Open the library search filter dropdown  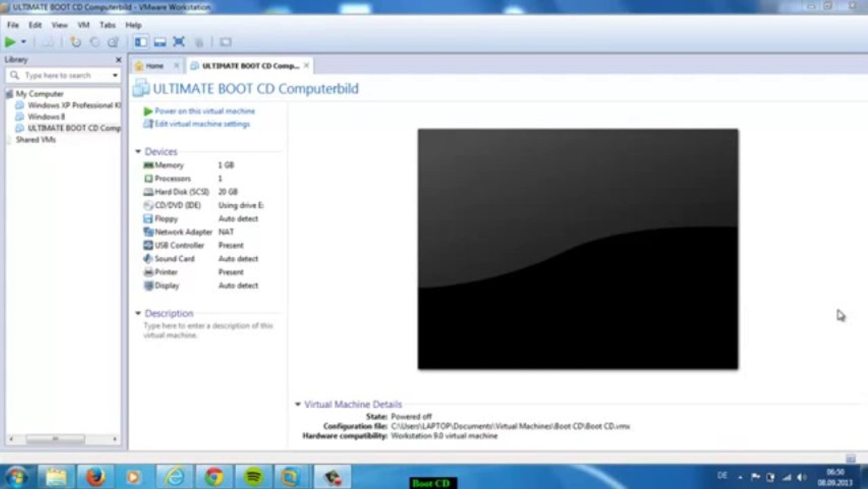(x=115, y=75)
